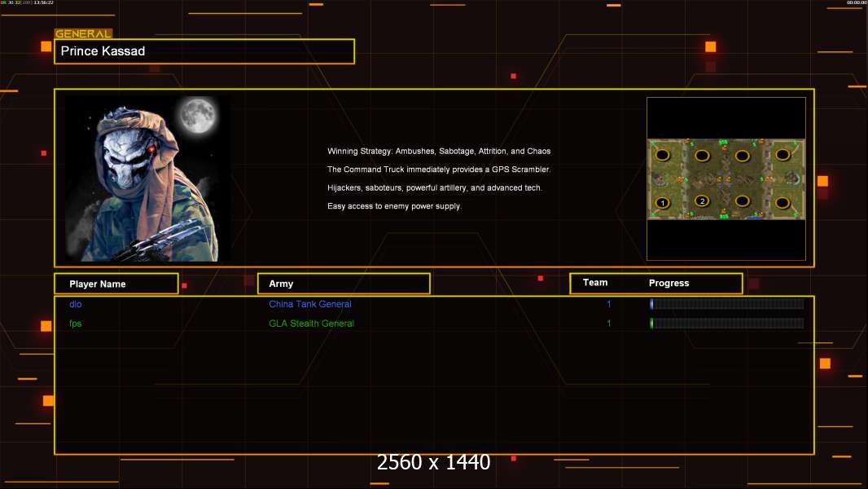Click GLA Stealth General army entry

[x=311, y=324]
